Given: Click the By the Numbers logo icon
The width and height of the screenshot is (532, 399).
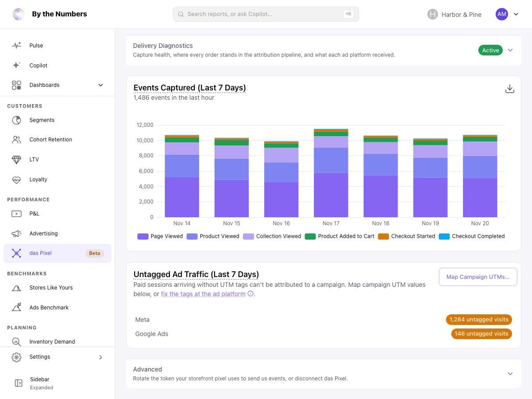Looking at the screenshot, I should tap(19, 14).
